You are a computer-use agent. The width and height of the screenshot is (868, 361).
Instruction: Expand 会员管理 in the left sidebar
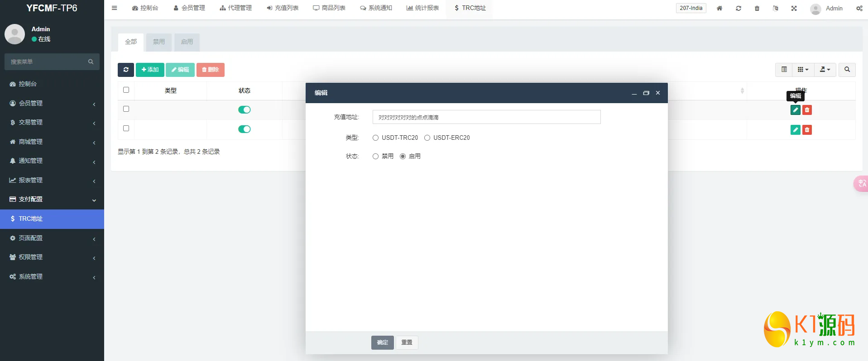click(52, 103)
